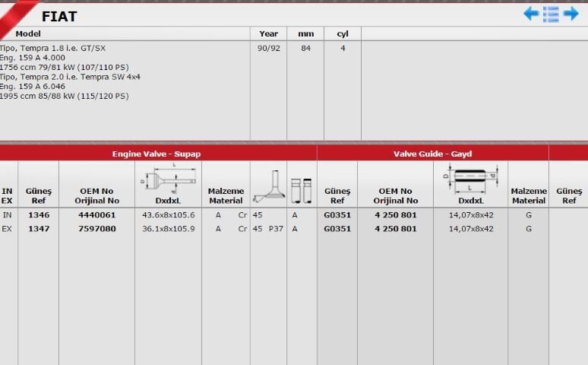This screenshot has height=365, width=588.
Task: Select OEM number 7597080
Action: 96,229
